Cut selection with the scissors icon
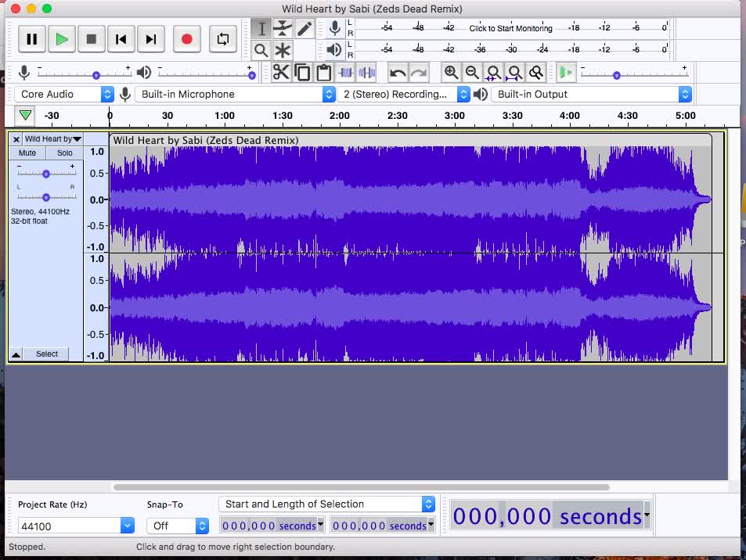746x560 pixels. pos(281,73)
